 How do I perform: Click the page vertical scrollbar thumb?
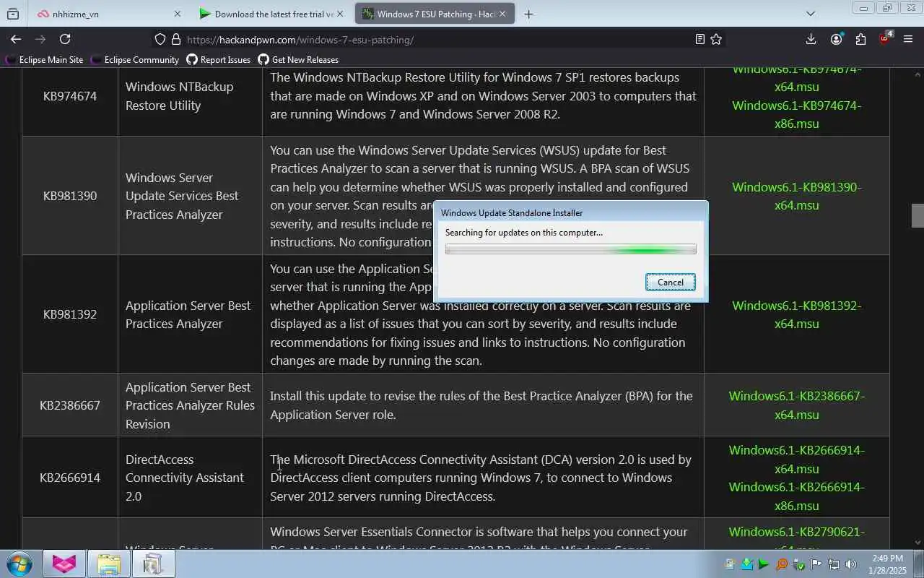click(x=918, y=215)
